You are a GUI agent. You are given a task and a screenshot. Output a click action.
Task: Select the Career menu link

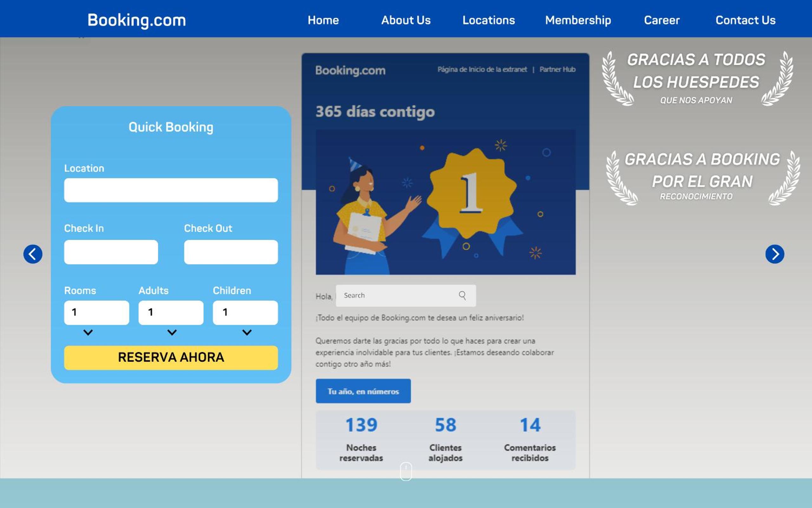click(x=662, y=20)
